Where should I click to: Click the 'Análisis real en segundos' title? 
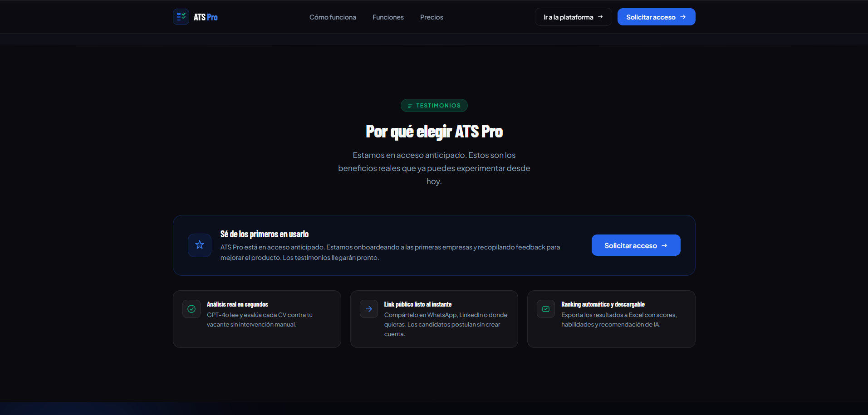[237, 304]
